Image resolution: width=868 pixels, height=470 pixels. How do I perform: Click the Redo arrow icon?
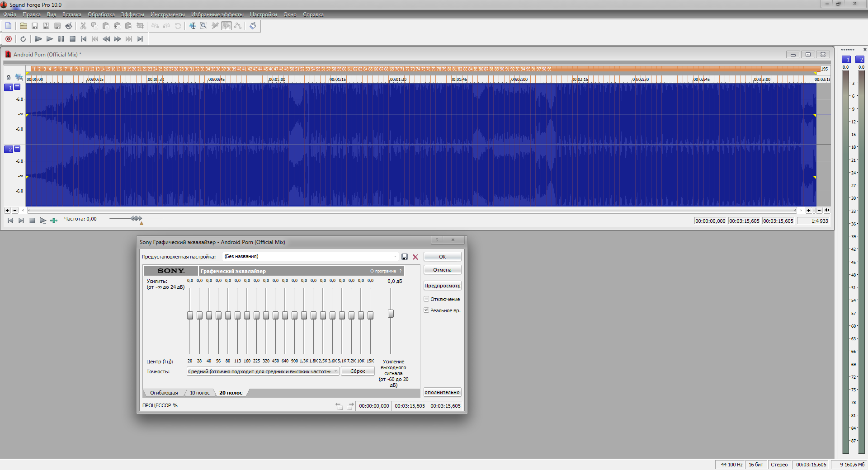(166, 26)
